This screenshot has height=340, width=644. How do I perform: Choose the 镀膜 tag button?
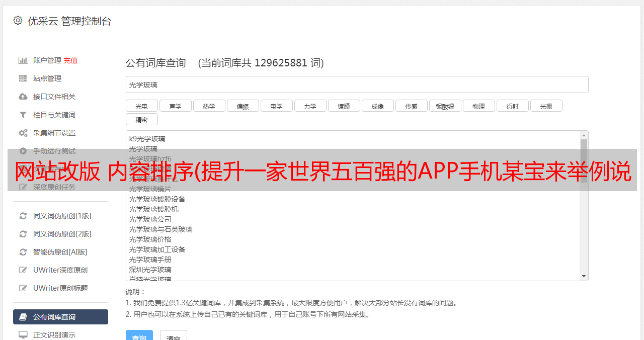(x=344, y=106)
